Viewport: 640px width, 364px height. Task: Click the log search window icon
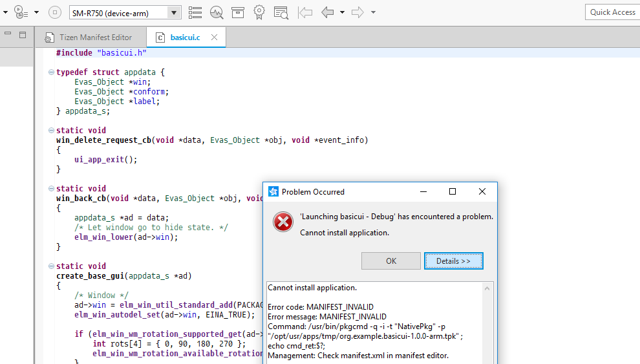click(281, 12)
